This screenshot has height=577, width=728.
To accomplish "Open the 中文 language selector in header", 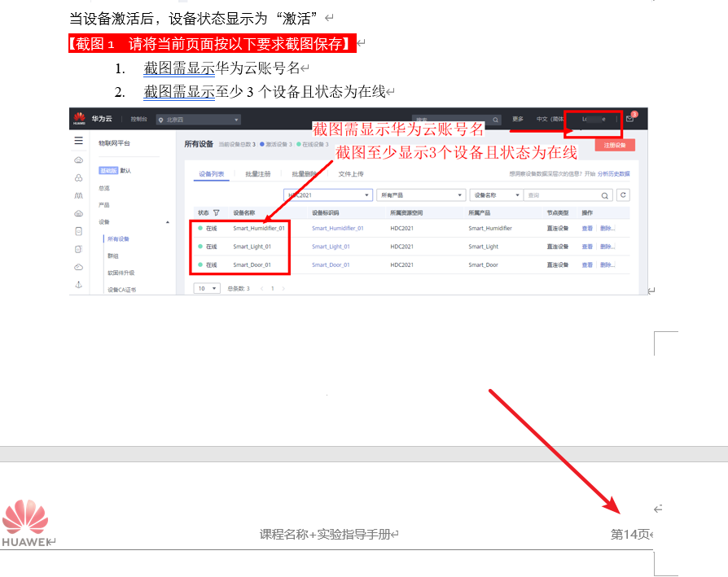I will click(x=550, y=119).
